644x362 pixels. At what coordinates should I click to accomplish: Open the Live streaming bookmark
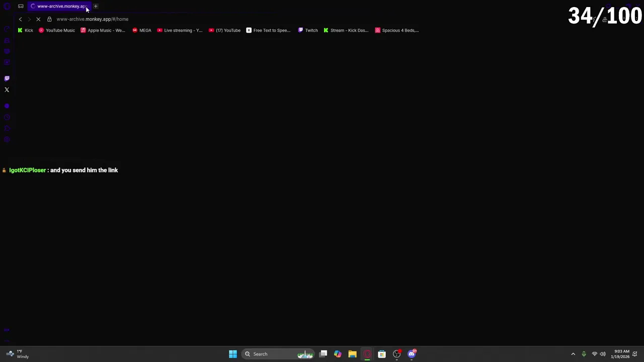point(180,30)
